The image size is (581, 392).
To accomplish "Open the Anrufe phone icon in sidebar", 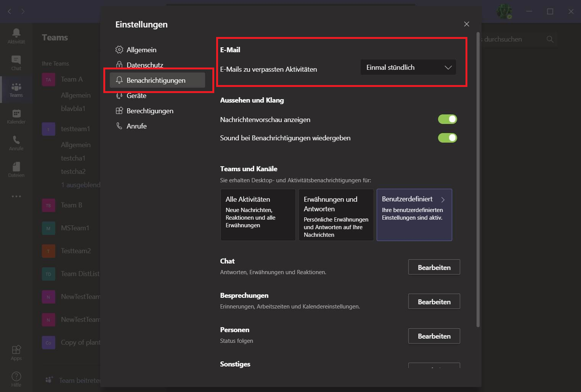I will click(16, 140).
